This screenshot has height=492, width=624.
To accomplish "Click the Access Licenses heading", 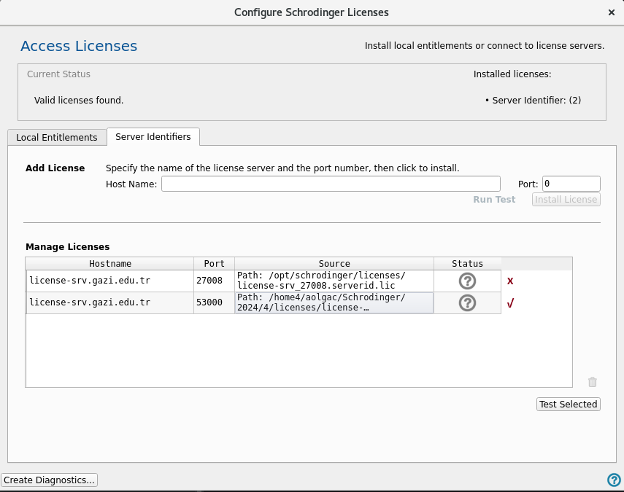I will click(x=79, y=46).
